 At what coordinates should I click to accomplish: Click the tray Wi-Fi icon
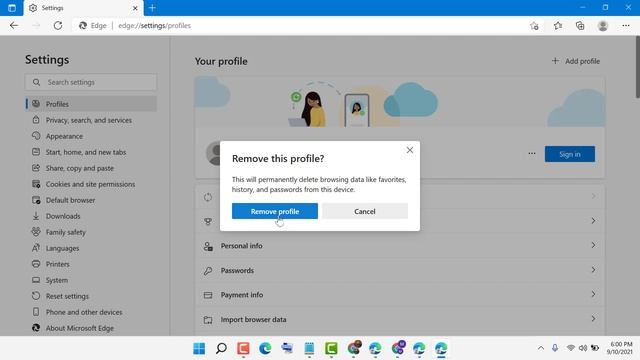(571, 348)
